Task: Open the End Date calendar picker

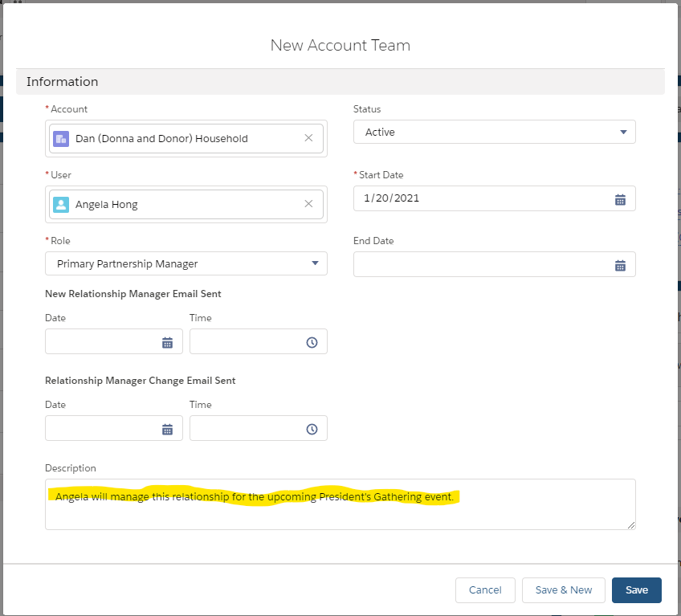Action: (x=620, y=265)
